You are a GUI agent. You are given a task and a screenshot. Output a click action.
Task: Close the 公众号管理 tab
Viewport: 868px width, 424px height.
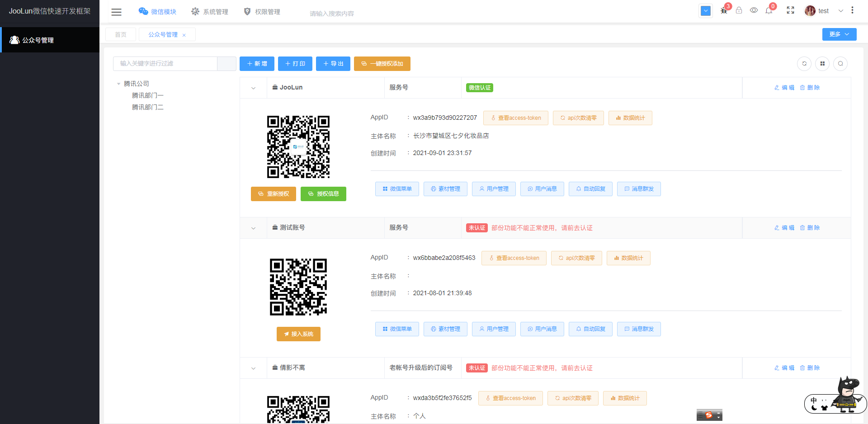(184, 35)
